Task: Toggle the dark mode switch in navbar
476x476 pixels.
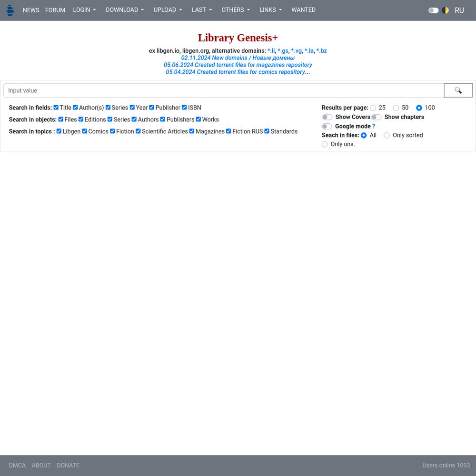Action: click(x=434, y=10)
